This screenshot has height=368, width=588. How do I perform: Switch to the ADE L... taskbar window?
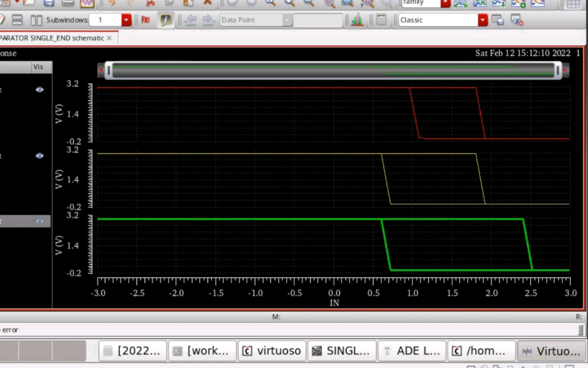tap(412, 351)
